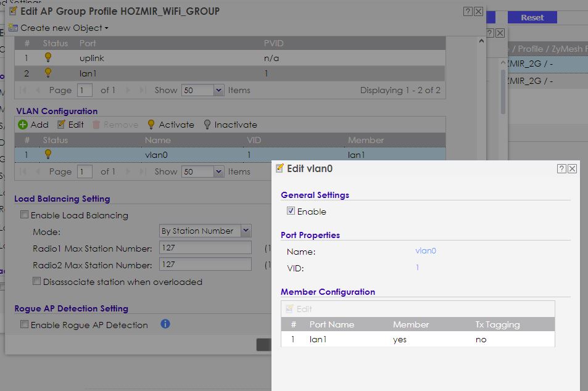Edit the selected VLAN configuration entry
588x391 pixels.
(x=71, y=125)
